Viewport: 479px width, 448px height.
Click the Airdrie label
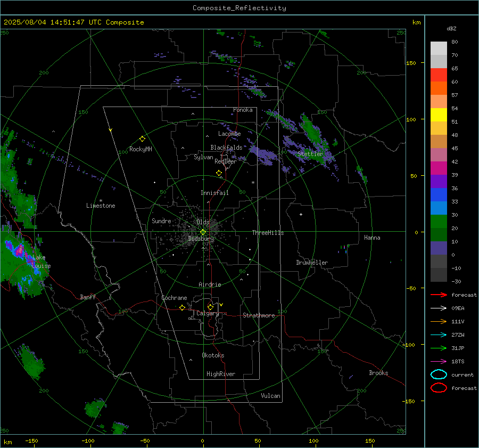click(210, 284)
